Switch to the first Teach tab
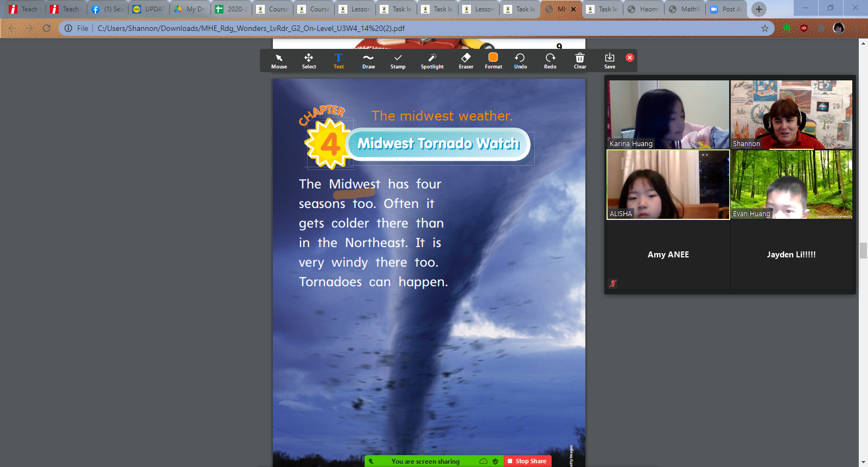The height and width of the screenshot is (467, 868). point(24,9)
